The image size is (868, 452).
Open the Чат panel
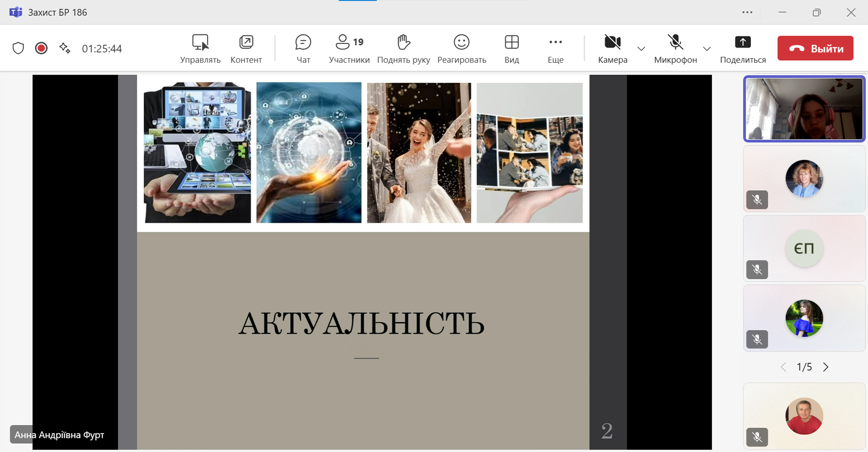pos(303,48)
